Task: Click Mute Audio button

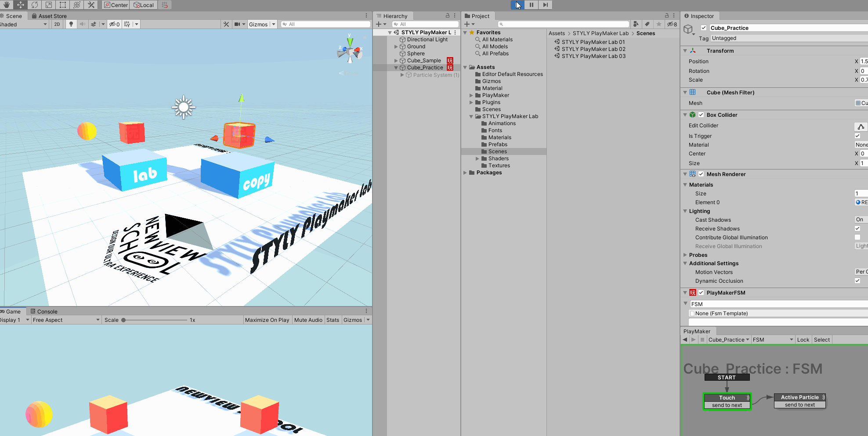Action: (x=308, y=320)
